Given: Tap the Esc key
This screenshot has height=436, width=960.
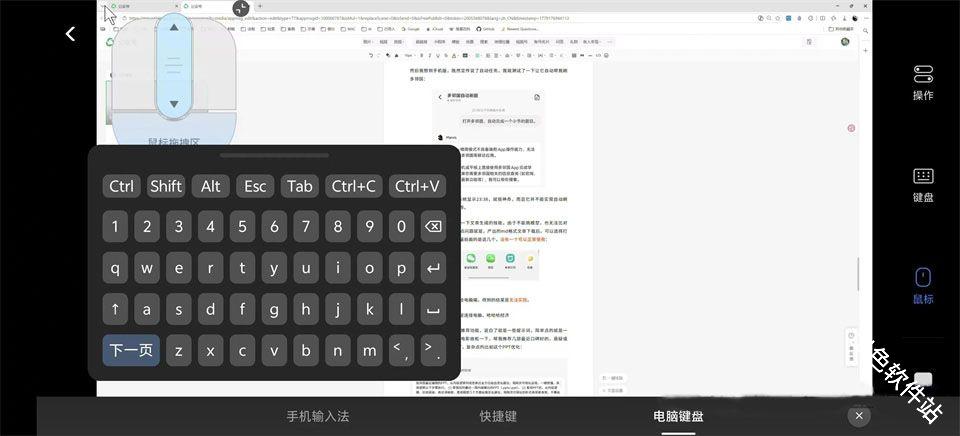Looking at the screenshot, I should 255,186.
